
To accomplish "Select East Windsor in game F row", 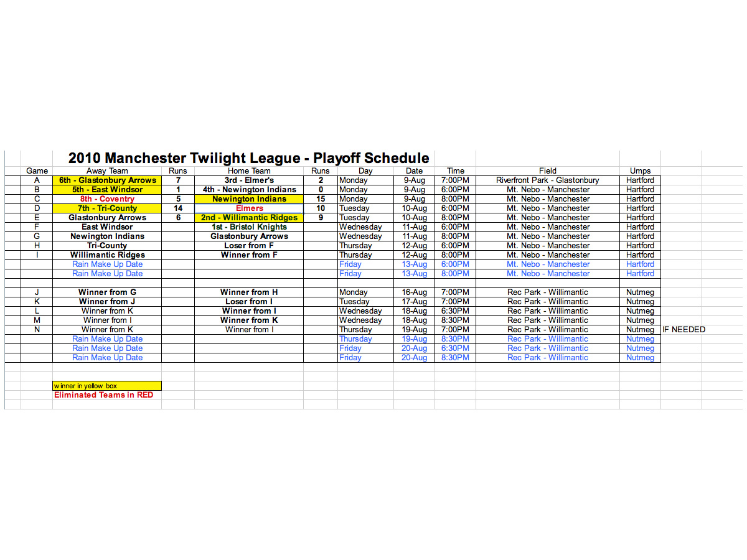I will click(x=107, y=226).
